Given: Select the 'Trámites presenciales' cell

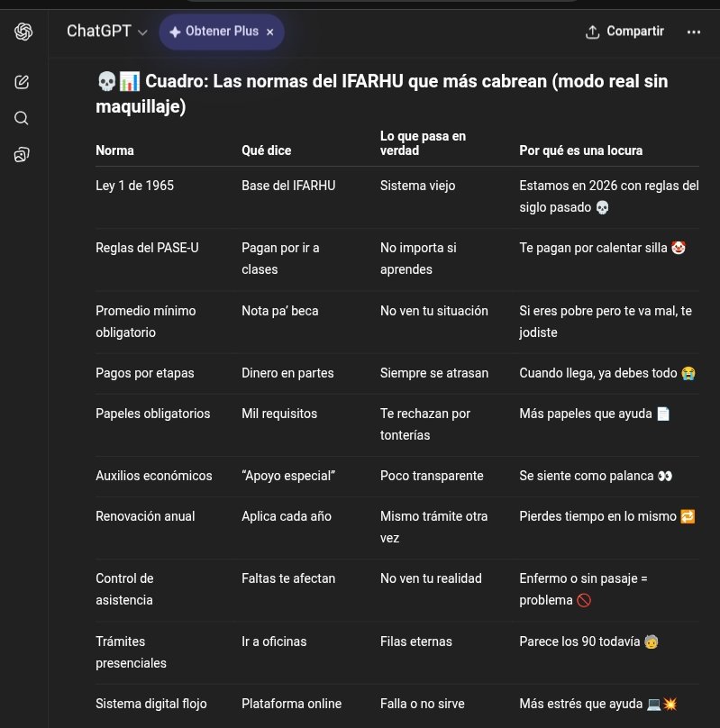Looking at the screenshot, I should click(x=131, y=652).
